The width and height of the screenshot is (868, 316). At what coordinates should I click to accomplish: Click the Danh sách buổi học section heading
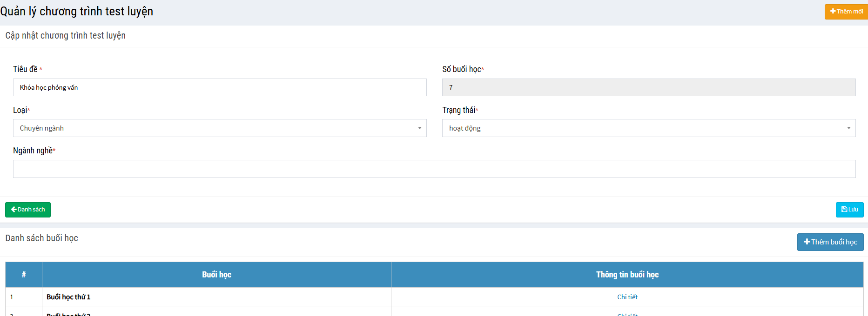coord(41,238)
